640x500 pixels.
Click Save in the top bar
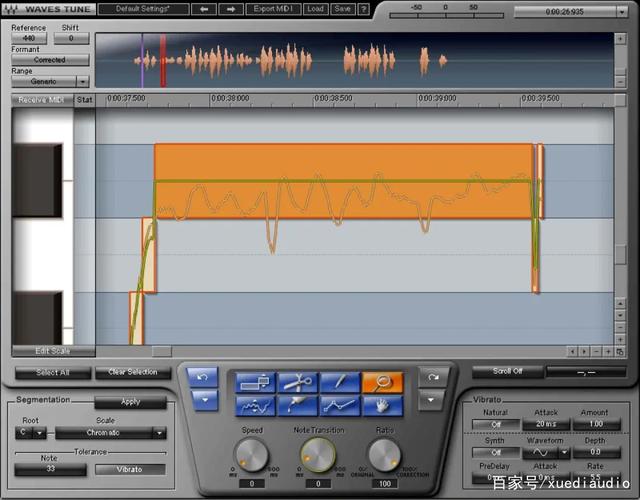coord(342,9)
